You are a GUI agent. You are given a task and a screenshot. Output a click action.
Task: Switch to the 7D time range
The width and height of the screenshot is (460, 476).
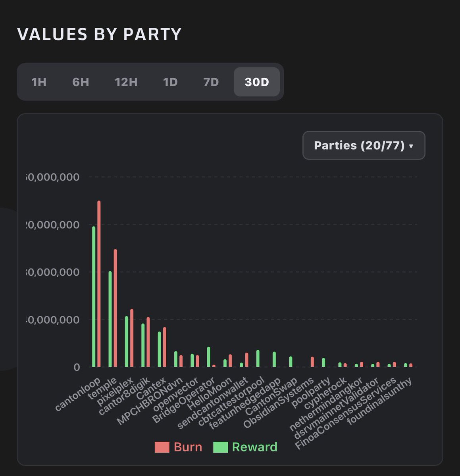[211, 82]
